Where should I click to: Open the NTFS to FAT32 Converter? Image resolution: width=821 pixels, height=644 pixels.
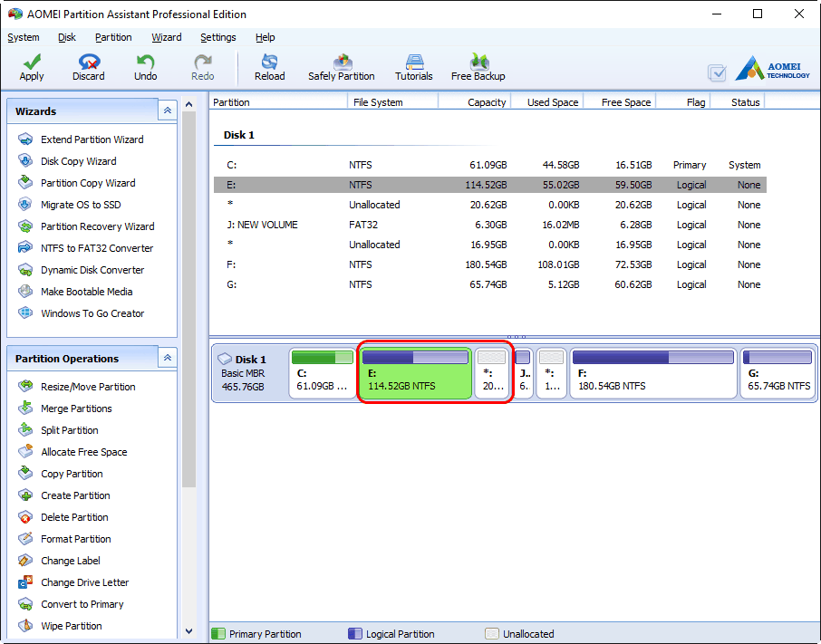(88, 248)
